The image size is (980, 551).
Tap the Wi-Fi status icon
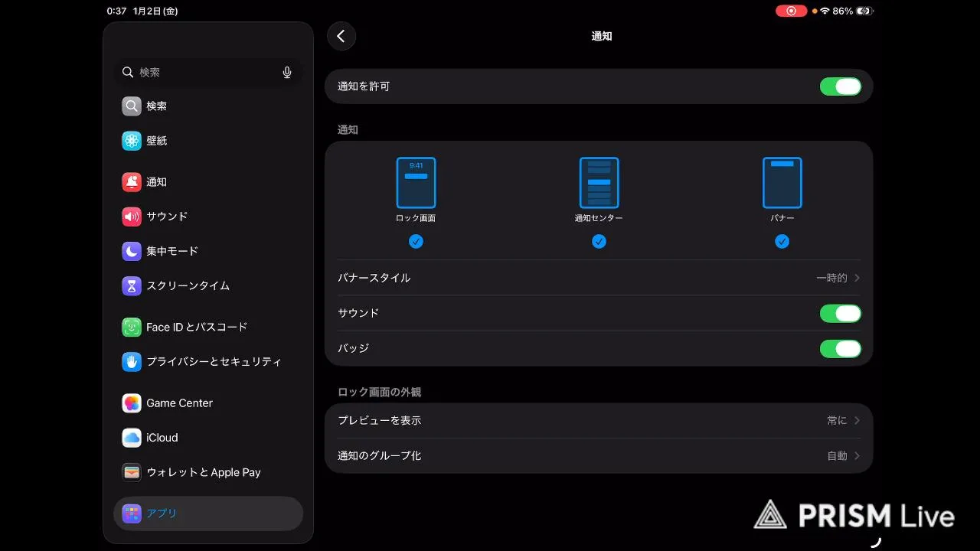click(x=825, y=11)
